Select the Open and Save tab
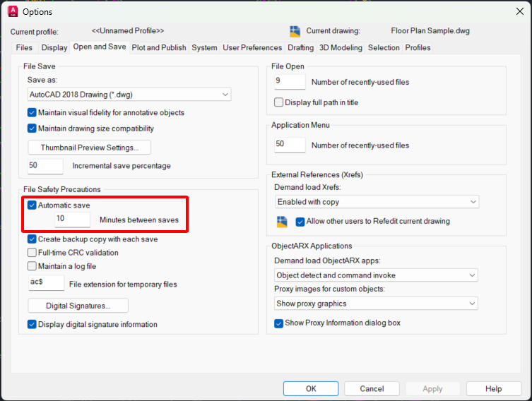Image resolution: width=532 pixels, height=401 pixels. tap(100, 47)
